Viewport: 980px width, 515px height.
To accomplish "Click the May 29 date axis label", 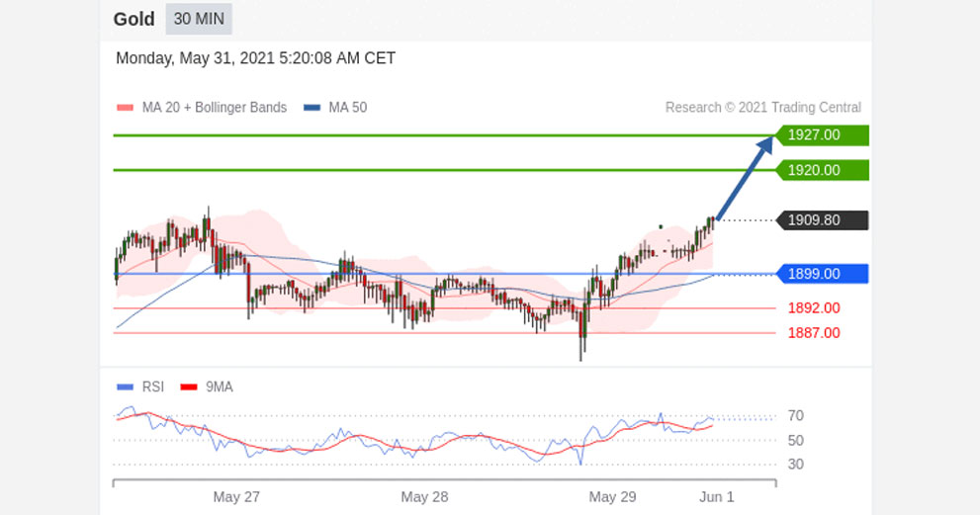I will [612, 497].
